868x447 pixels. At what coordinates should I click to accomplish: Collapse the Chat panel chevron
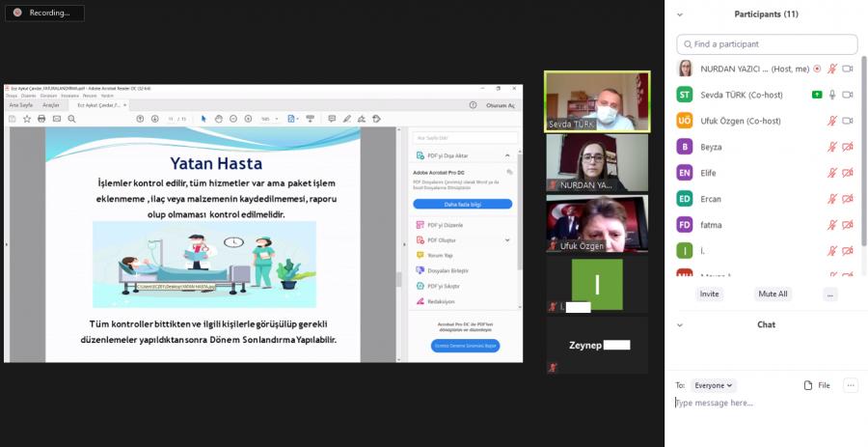pyautogui.click(x=680, y=325)
